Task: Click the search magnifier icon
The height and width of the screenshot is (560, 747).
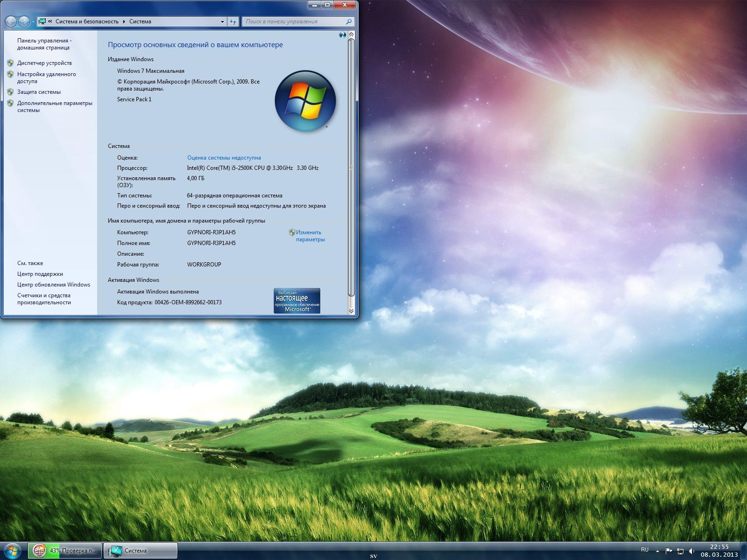Action: tap(348, 21)
